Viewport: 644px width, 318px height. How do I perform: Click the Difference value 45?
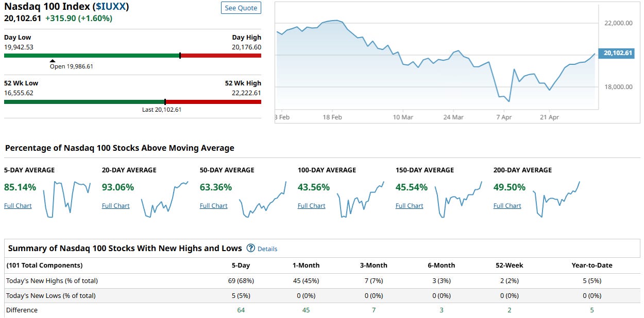coord(306,310)
